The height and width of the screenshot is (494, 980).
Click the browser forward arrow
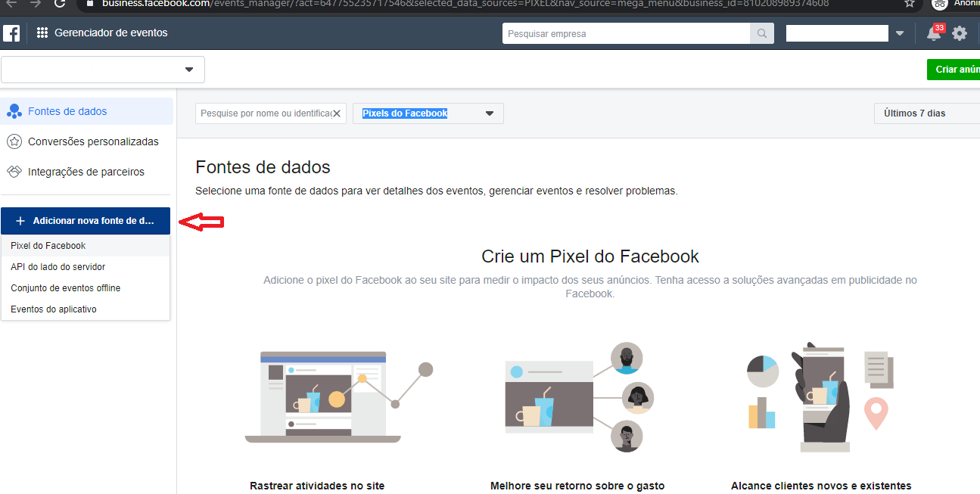point(35,4)
